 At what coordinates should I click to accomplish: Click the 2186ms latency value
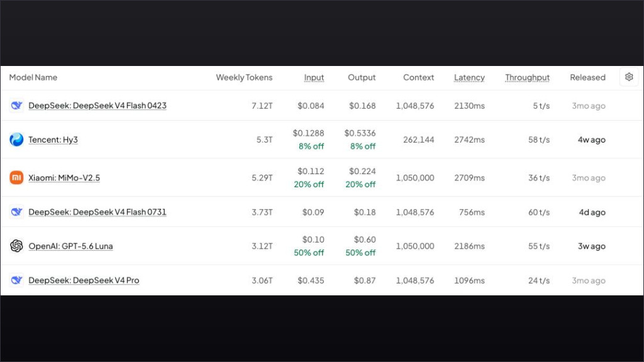pyautogui.click(x=469, y=246)
